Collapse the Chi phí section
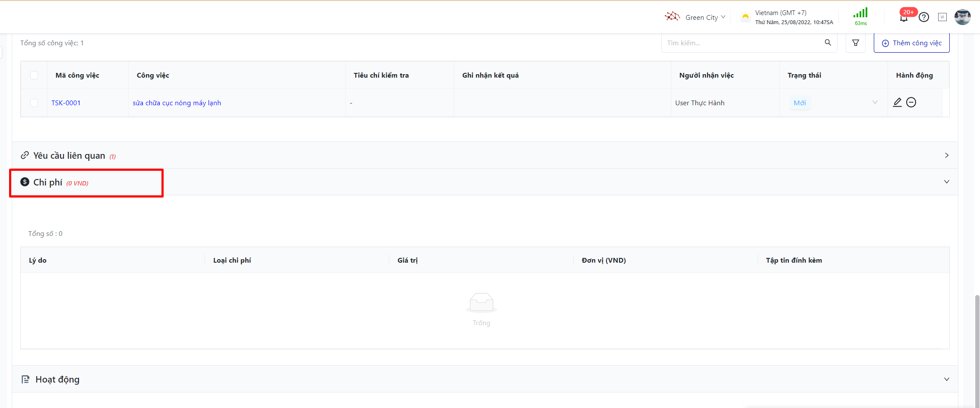Viewport: 980px width, 408px height. [x=946, y=182]
